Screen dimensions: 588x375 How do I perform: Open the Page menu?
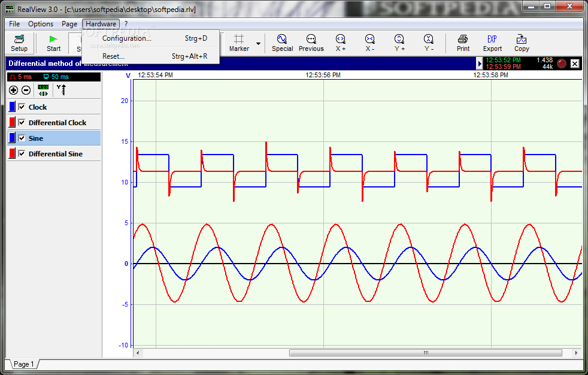[69, 24]
